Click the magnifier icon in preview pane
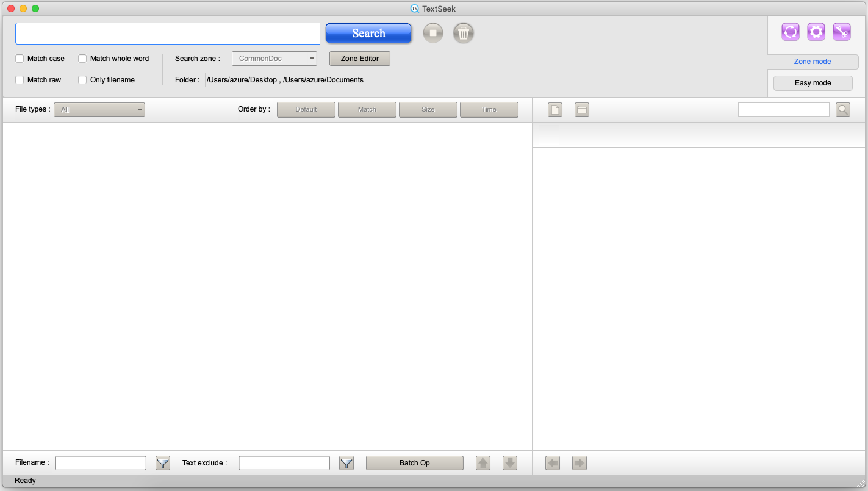 click(842, 110)
